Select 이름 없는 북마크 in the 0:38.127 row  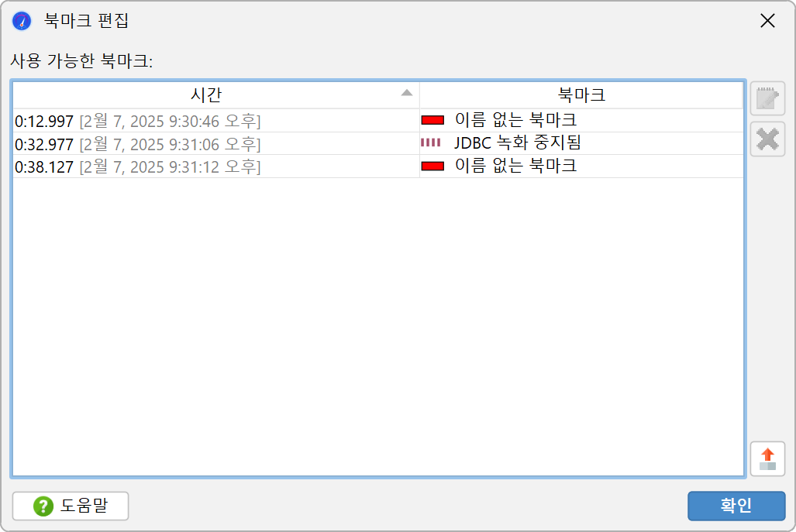[x=515, y=166]
